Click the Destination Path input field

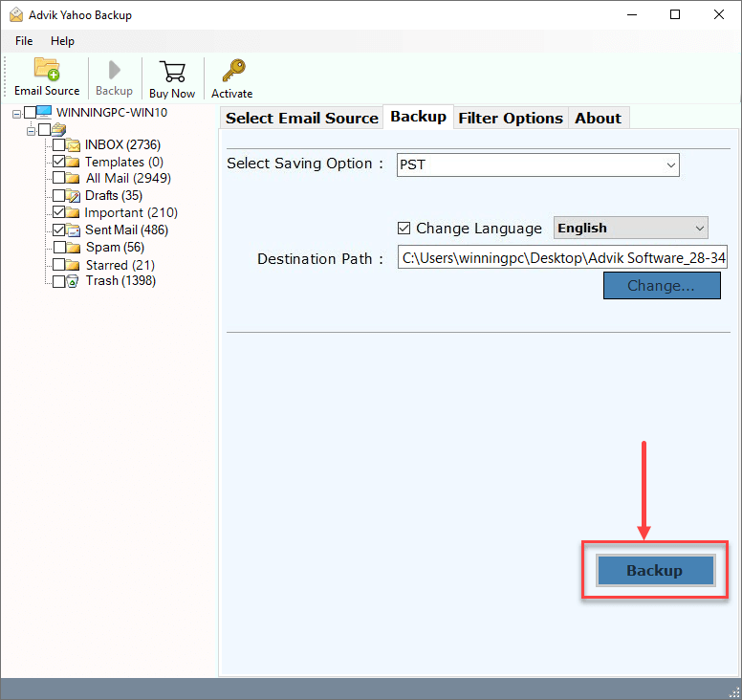pyautogui.click(x=562, y=257)
